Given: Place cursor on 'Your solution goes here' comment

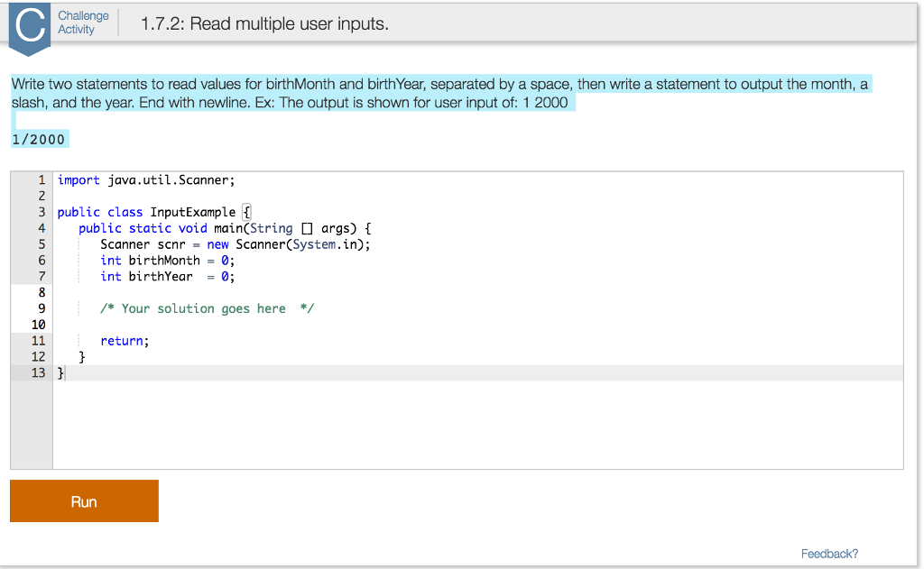Looking at the screenshot, I should coord(207,308).
